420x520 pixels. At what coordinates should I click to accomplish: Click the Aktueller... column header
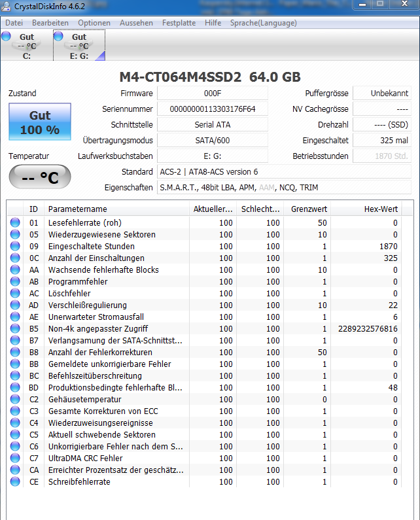[x=213, y=209]
